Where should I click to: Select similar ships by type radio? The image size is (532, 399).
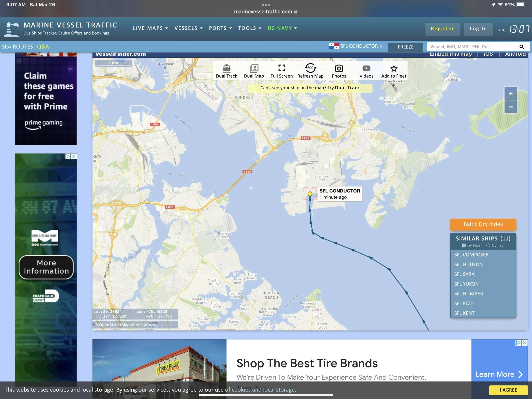pyautogui.click(x=464, y=246)
